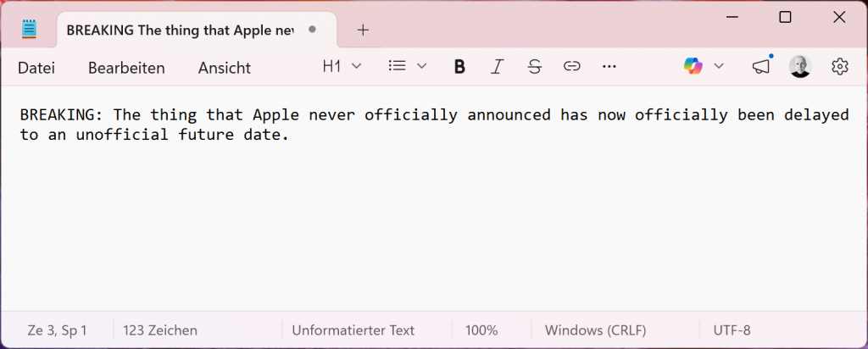Click the user account avatar
This screenshot has height=349, width=868.
coord(800,67)
